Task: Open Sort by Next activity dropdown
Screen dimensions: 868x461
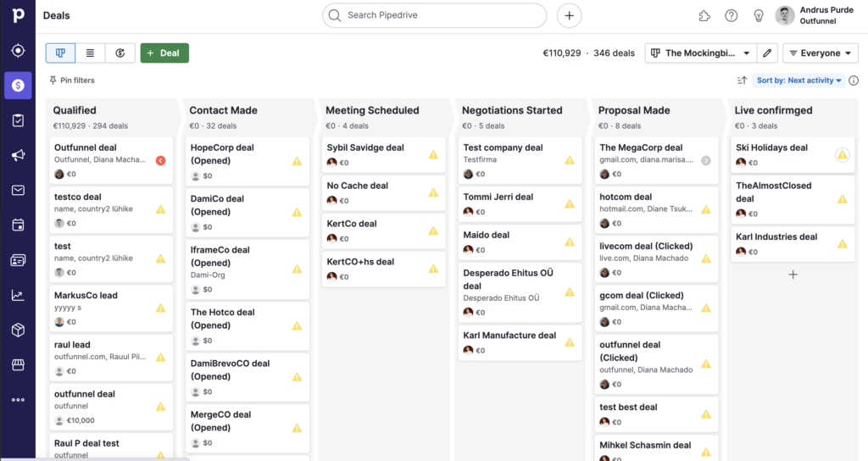Action: point(799,81)
